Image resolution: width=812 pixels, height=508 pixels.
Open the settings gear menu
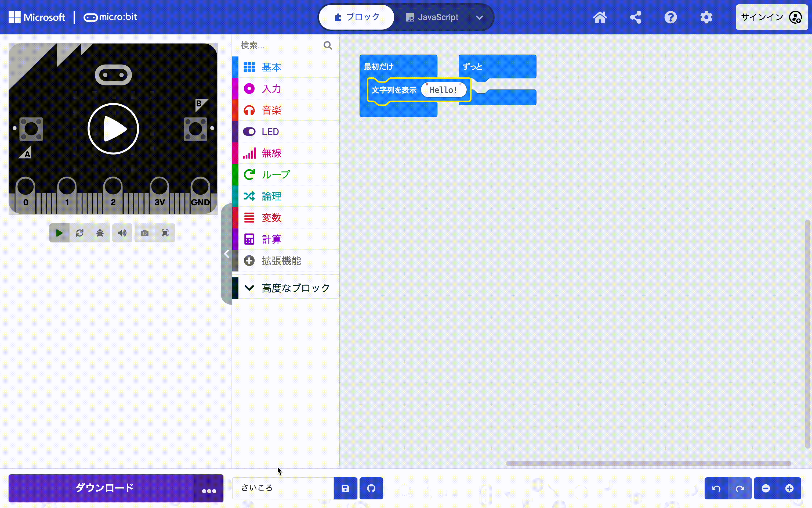[706, 17]
